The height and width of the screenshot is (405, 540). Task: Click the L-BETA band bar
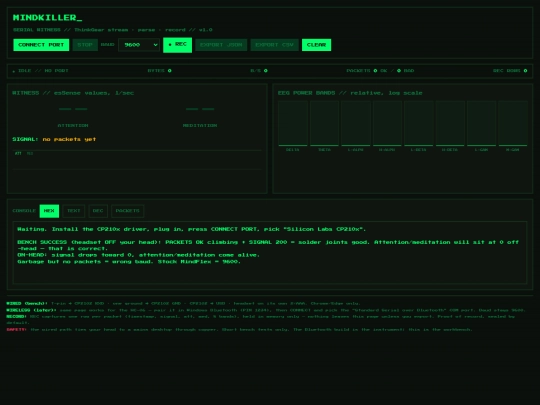pyautogui.click(x=418, y=123)
